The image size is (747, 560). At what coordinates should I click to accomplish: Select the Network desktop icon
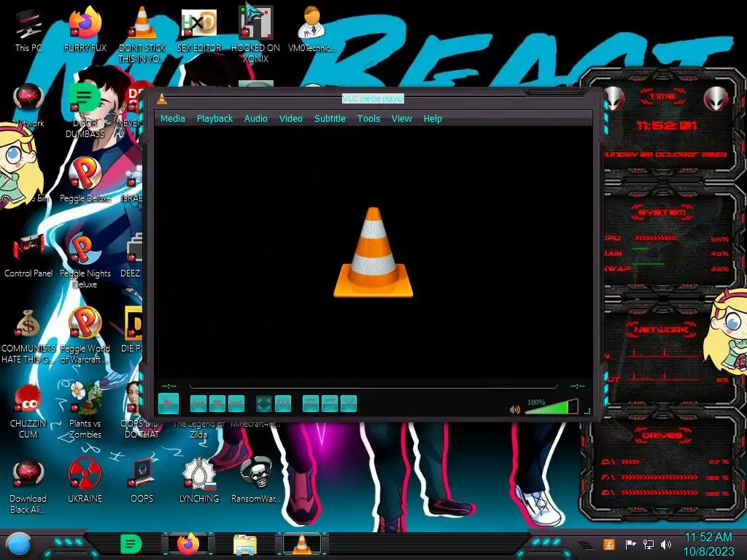pos(28,106)
